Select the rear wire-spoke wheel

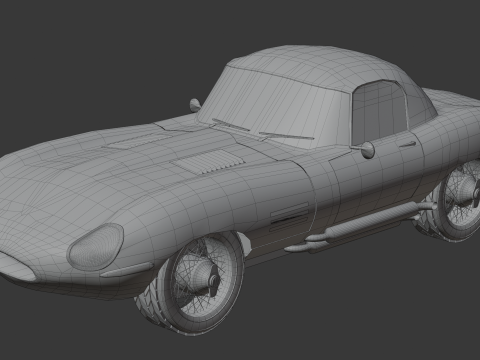click(x=462, y=200)
